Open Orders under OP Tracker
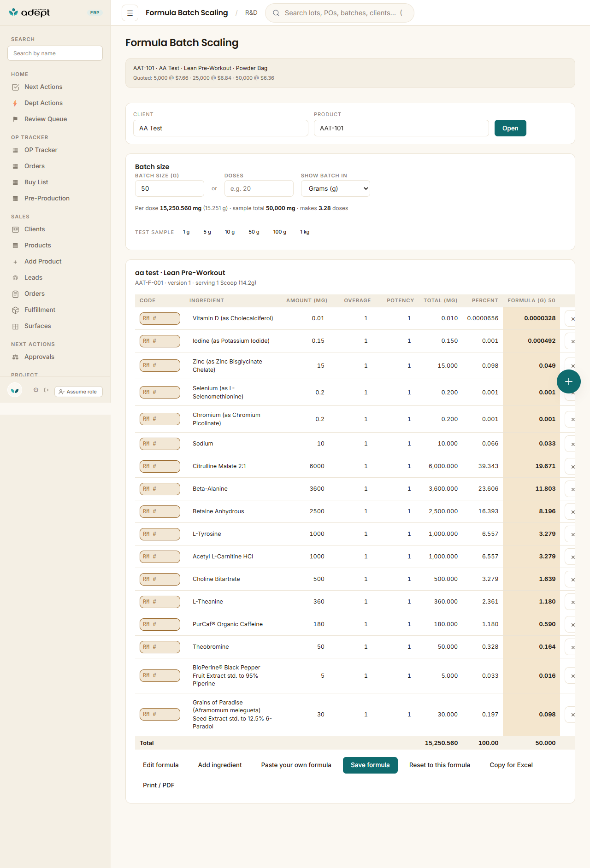 (35, 166)
